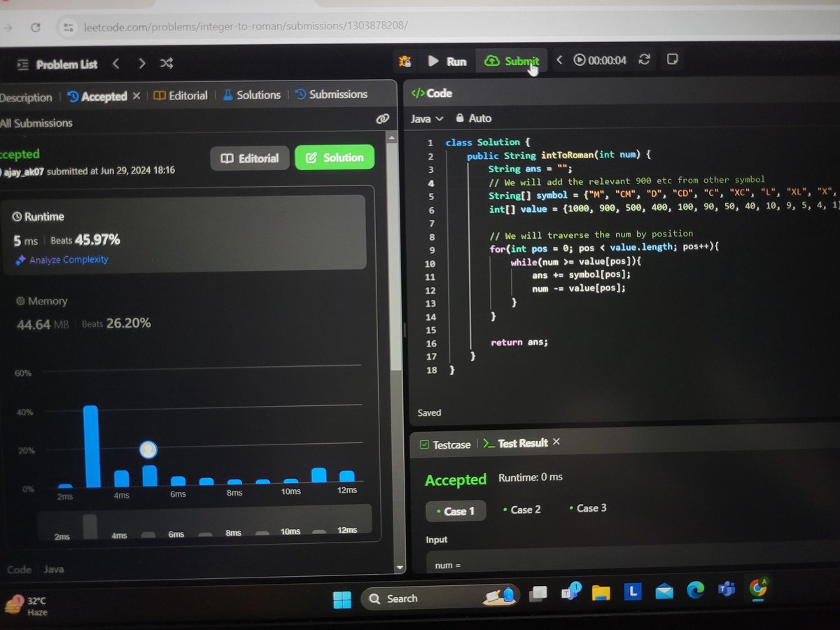Open the Windows Start menu
Screen dimensions: 840x630
click(x=342, y=599)
